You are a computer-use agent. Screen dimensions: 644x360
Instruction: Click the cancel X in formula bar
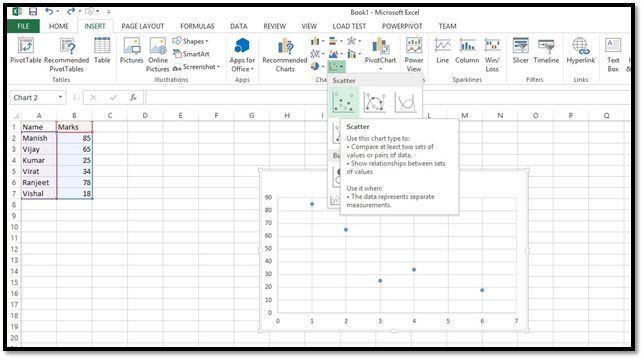[93, 98]
